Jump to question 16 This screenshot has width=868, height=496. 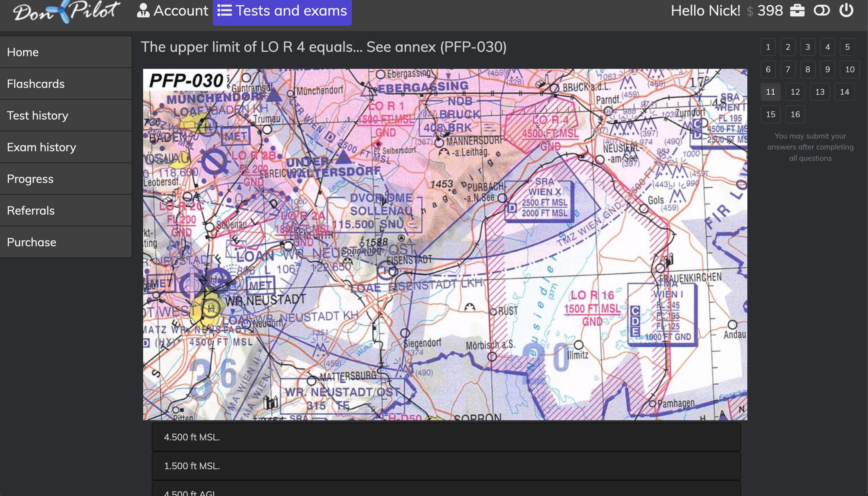[795, 114]
